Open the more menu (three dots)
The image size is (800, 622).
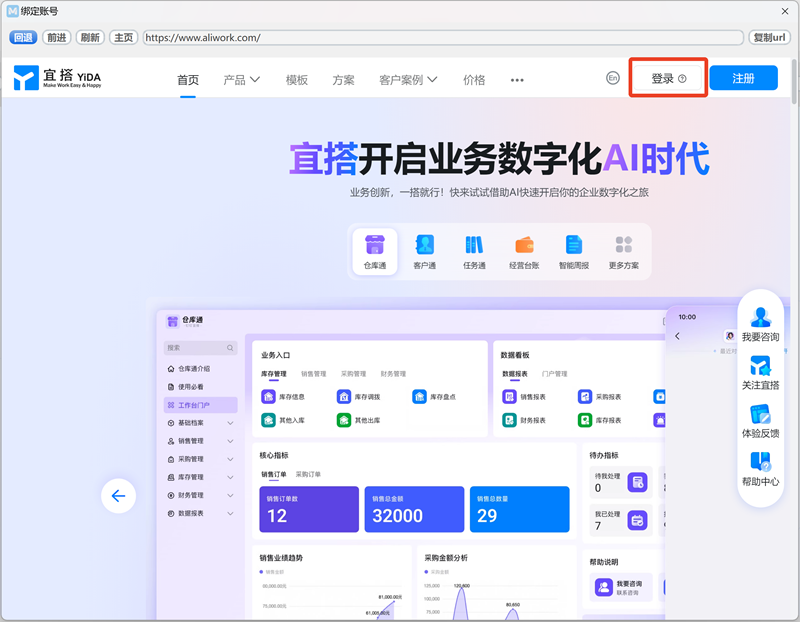click(517, 80)
